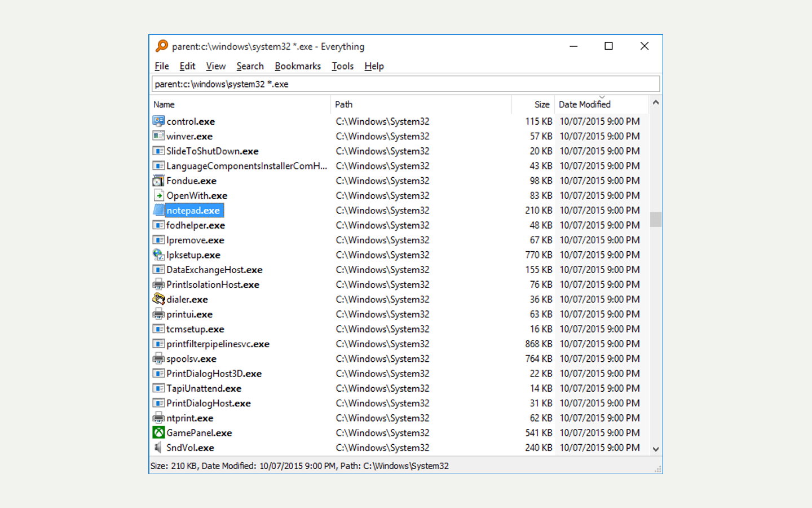Sort results by the Size column header
The width and height of the screenshot is (812, 508).
533,104
